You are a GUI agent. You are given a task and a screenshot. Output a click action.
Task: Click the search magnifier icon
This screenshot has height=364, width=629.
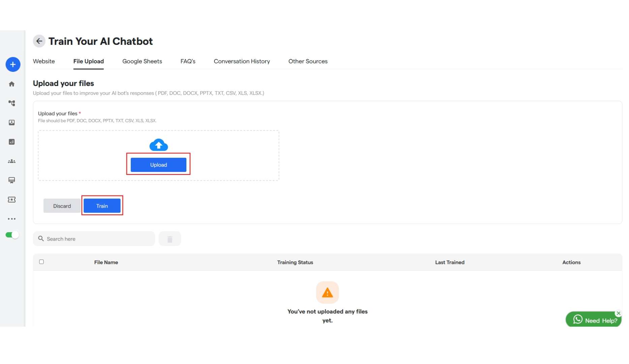point(41,239)
